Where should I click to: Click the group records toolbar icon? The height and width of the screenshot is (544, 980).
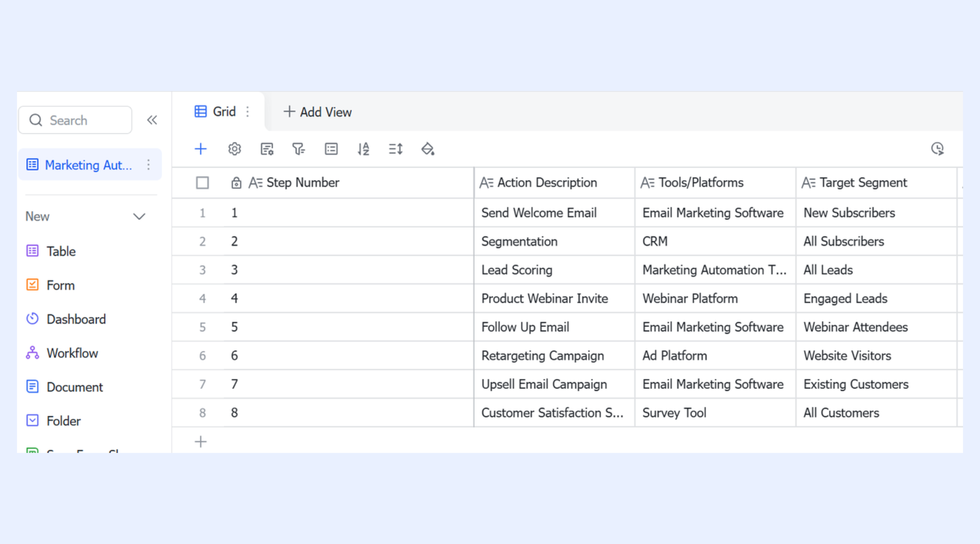click(x=331, y=149)
